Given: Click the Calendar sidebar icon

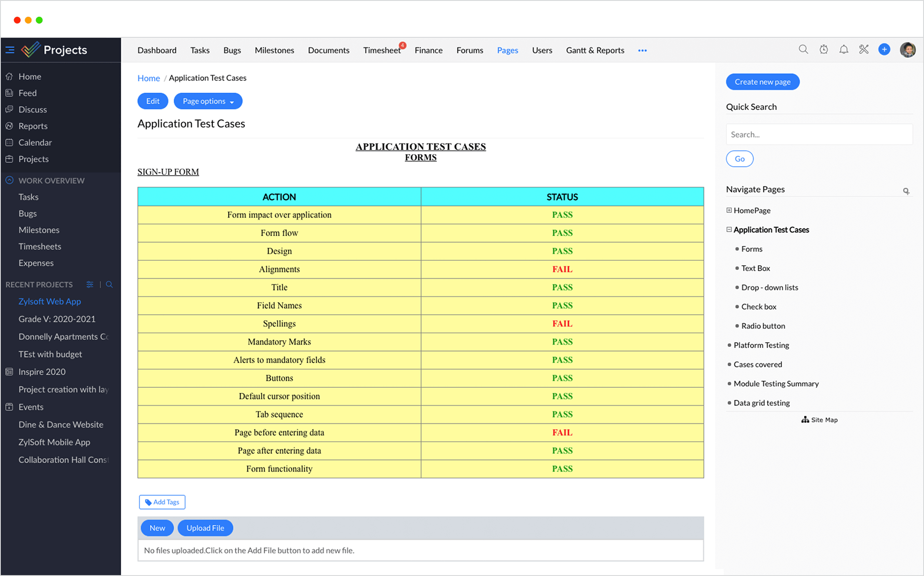Looking at the screenshot, I should 9,142.
